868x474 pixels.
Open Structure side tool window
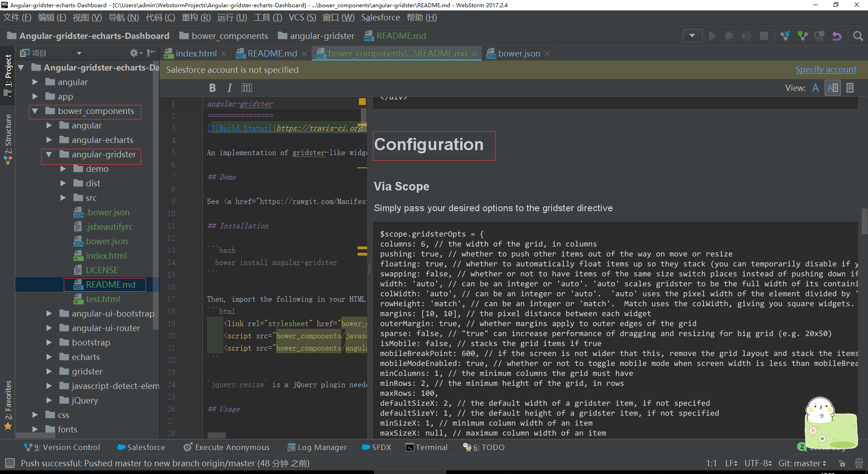click(8, 139)
